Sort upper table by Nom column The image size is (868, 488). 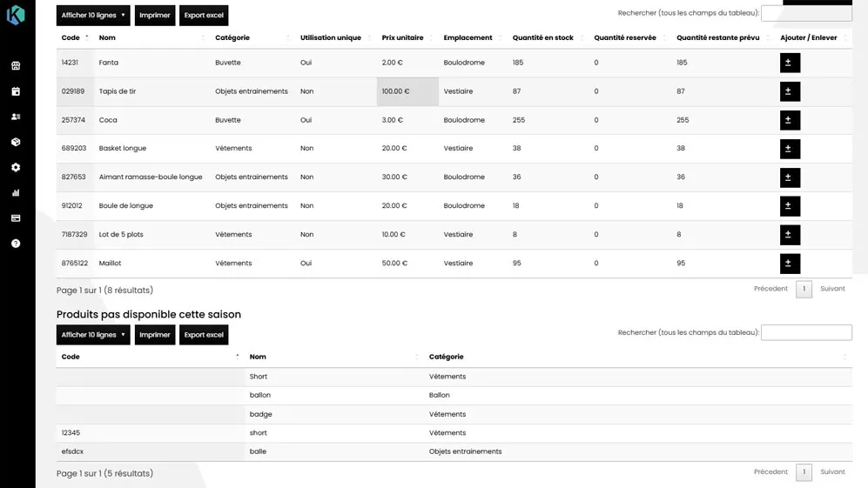(151, 37)
